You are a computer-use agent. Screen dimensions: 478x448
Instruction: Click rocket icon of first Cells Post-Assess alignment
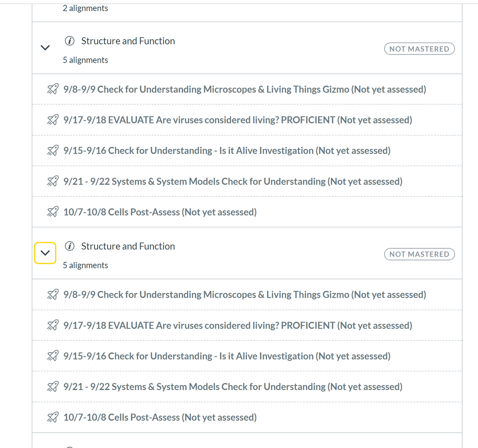click(x=53, y=212)
